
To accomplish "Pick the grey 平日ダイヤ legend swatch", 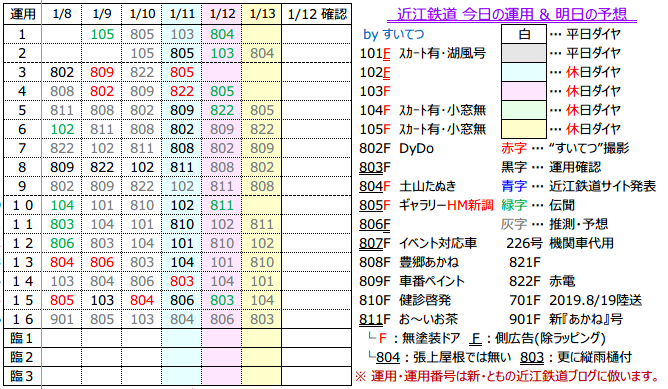I will point(524,53).
